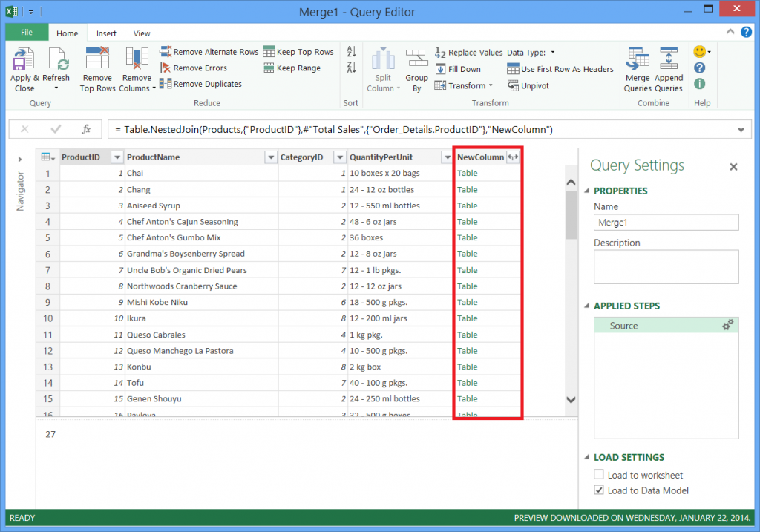Screen dimensions: 760x532
Task: Collapse the ribbon
Action: 730,32
